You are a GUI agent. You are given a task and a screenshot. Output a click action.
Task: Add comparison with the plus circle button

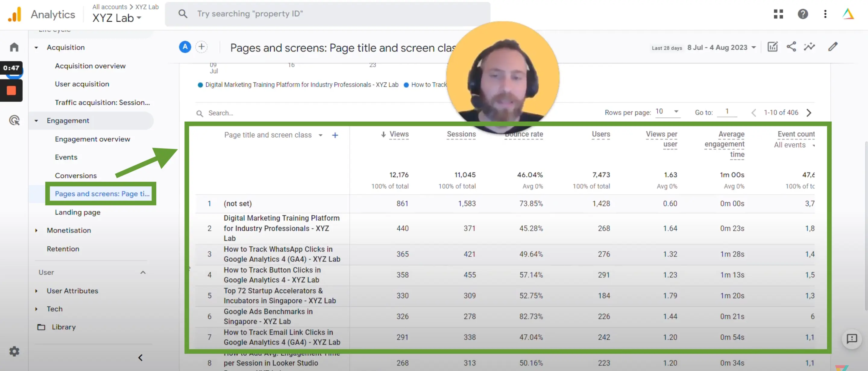[202, 47]
